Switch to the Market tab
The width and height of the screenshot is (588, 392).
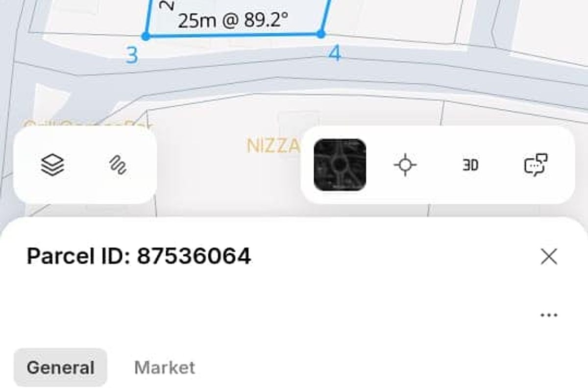165,367
